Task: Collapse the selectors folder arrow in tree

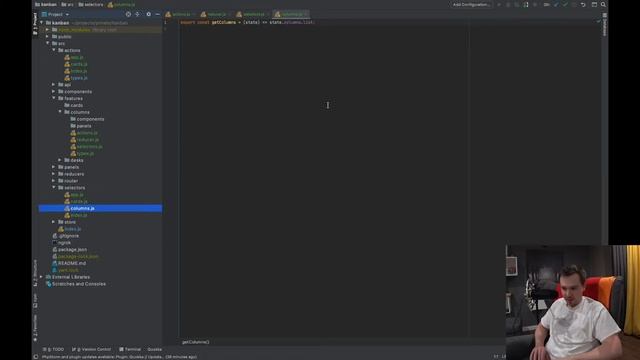Action: pyautogui.click(x=54, y=188)
